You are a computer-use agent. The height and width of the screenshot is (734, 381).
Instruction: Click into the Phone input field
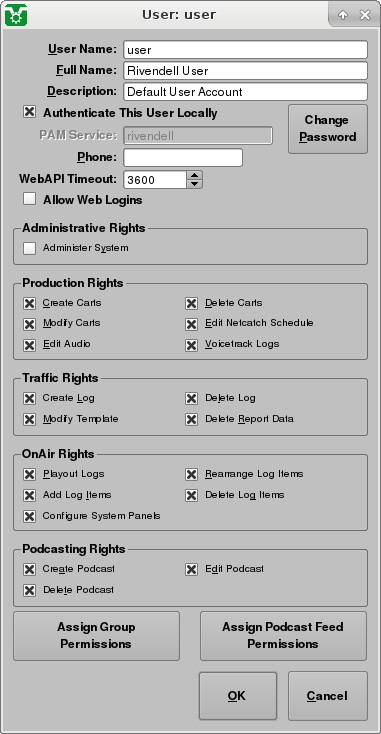(x=183, y=157)
